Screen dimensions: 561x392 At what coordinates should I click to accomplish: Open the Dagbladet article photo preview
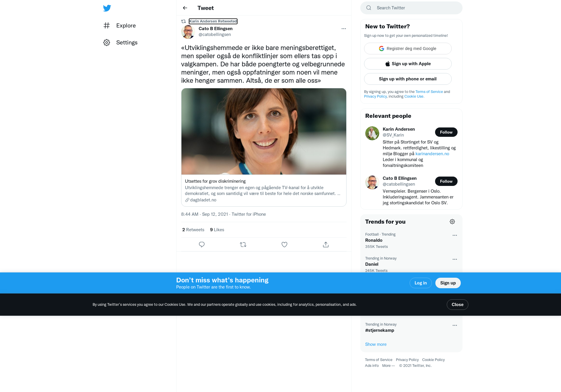point(264,131)
